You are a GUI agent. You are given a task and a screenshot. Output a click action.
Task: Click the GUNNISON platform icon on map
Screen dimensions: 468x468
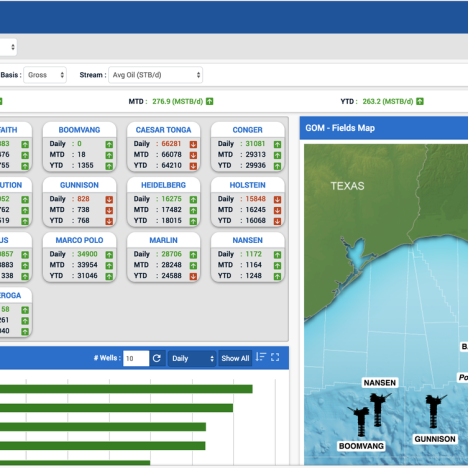coord(434,411)
